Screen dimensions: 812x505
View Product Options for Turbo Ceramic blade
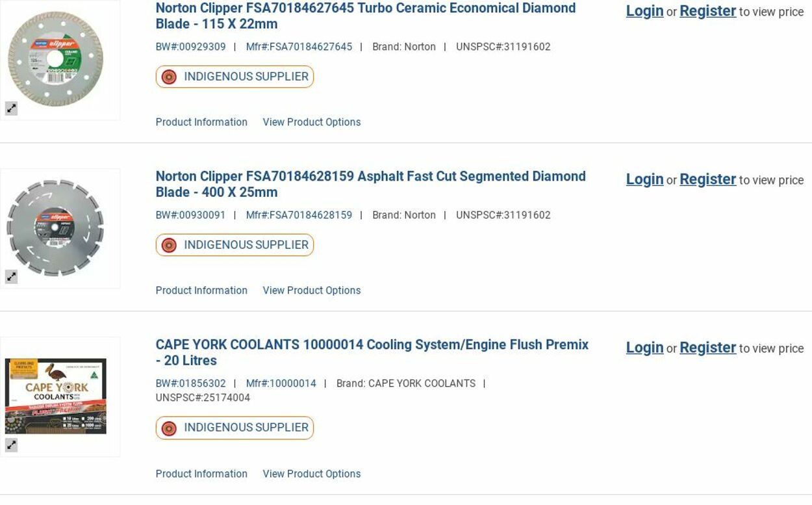coord(311,122)
